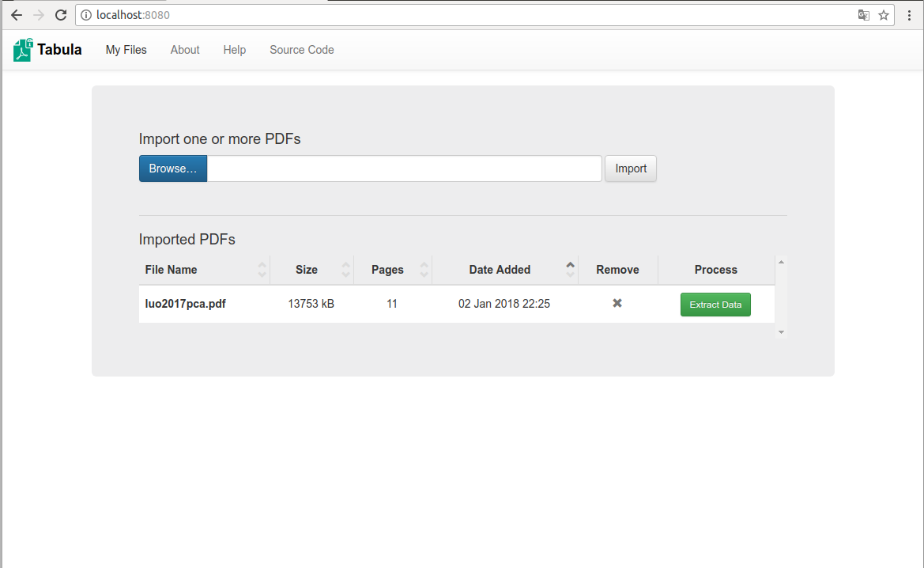Open the About nav item
The image size is (924, 568).
tap(185, 50)
